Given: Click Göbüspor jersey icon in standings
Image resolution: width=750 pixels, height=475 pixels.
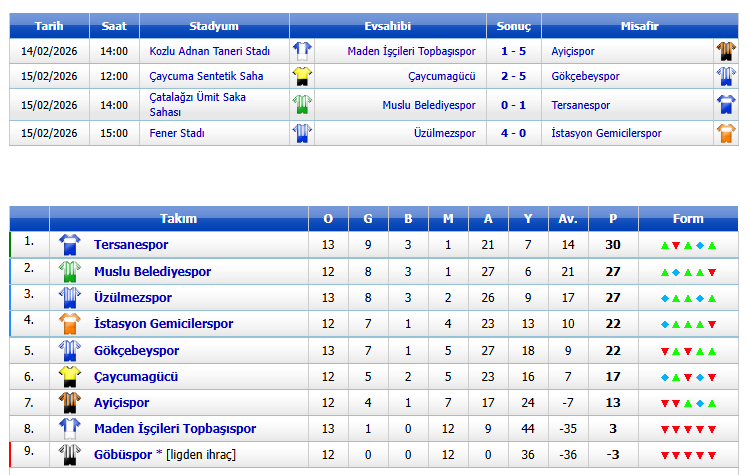Looking at the screenshot, I should pyautogui.click(x=70, y=454).
